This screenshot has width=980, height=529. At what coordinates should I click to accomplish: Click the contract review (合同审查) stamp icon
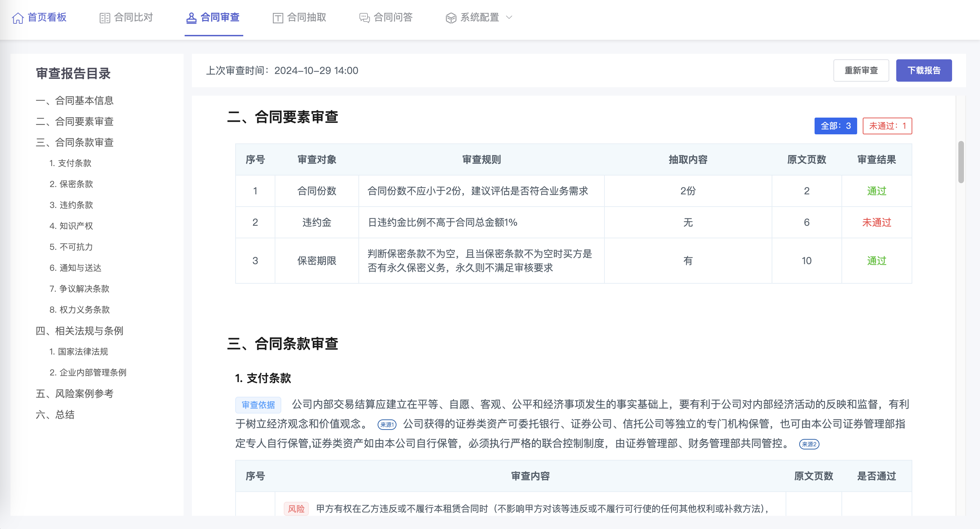[191, 18]
